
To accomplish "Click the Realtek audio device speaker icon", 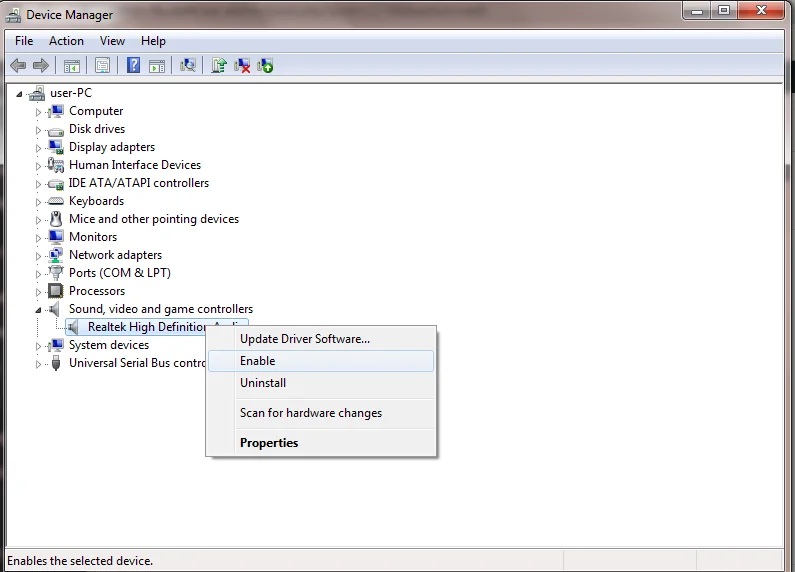I will click(x=74, y=327).
